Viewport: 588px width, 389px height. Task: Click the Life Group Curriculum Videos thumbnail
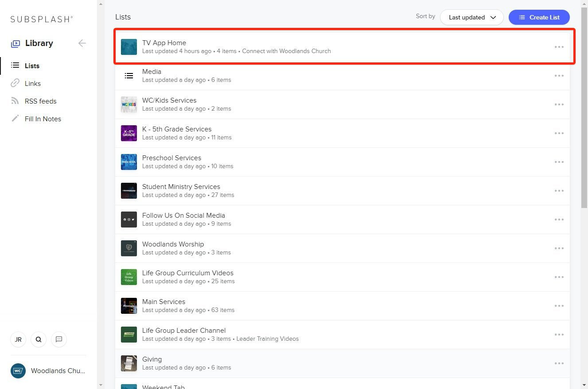point(129,277)
